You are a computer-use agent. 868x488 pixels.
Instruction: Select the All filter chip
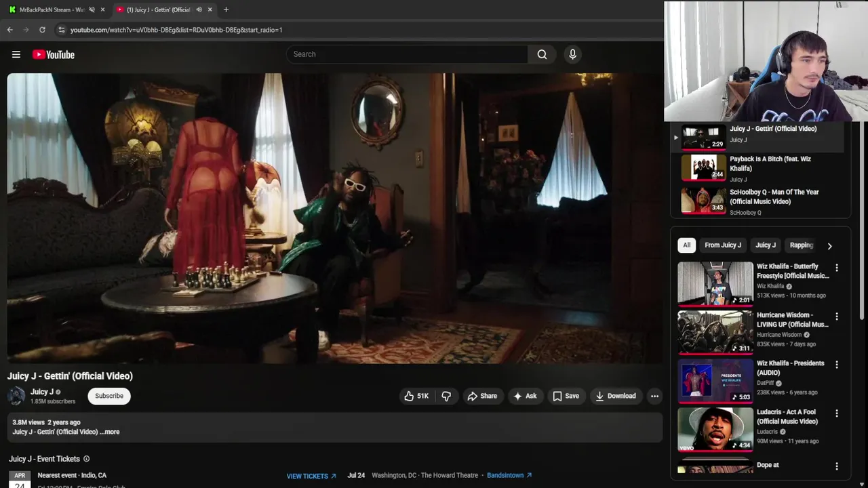(x=686, y=245)
